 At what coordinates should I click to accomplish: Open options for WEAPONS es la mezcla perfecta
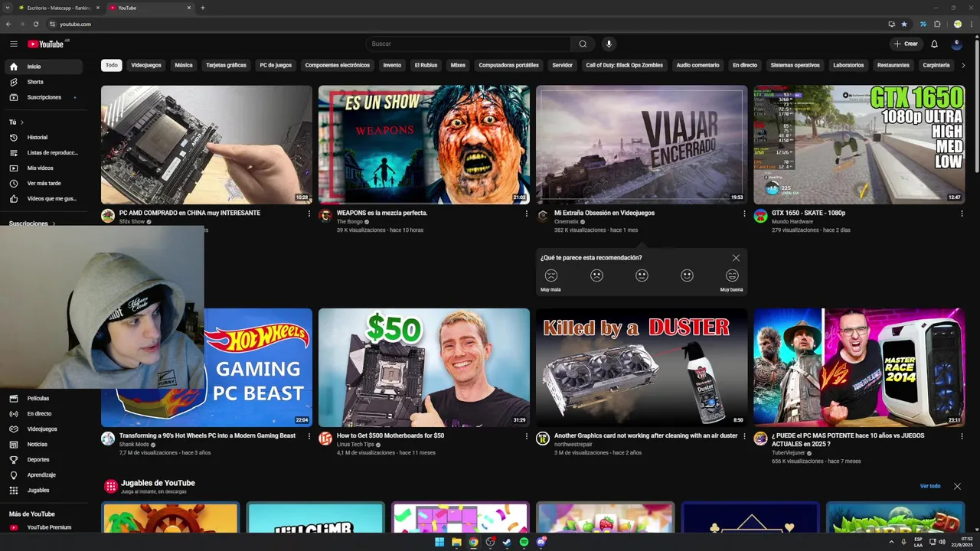point(527,214)
